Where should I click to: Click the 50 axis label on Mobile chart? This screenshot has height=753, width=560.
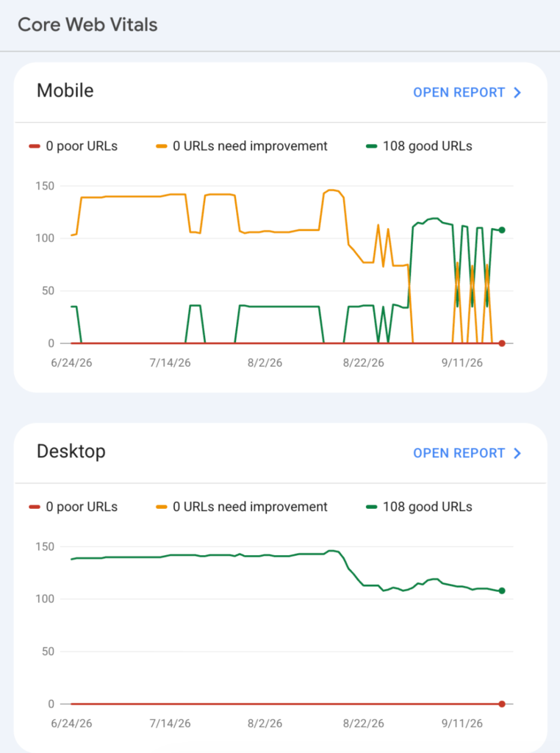click(x=48, y=290)
